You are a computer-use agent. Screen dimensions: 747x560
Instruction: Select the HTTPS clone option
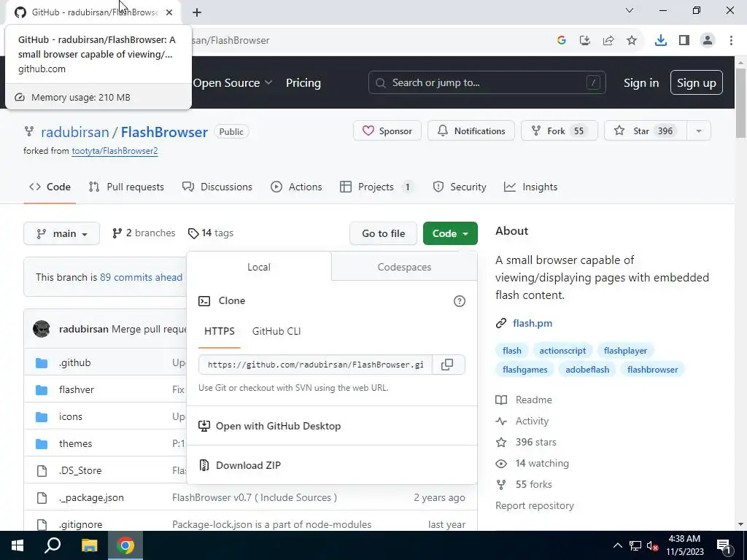tap(219, 332)
